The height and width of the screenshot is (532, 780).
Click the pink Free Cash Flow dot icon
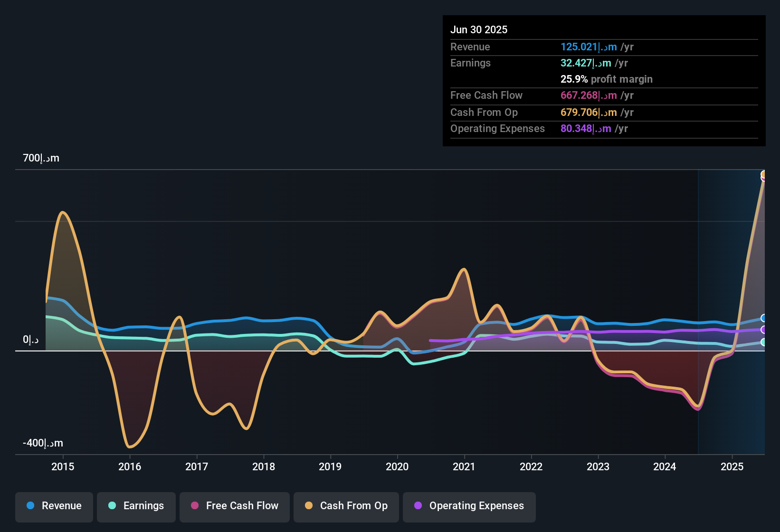195,506
